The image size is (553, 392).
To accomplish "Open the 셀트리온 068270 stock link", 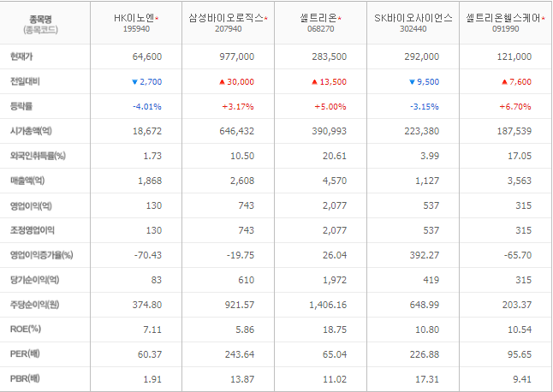I will (x=318, y=18).
